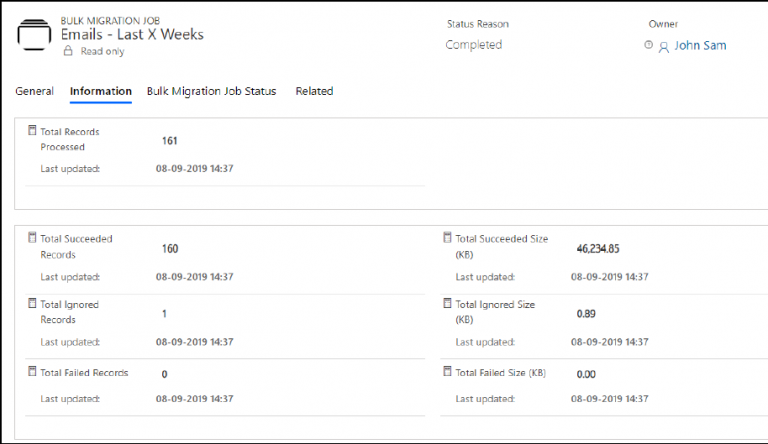Screen dimensions: 768x444
Task: Click the user icon next to John Sam
Action: coord(663,46)
